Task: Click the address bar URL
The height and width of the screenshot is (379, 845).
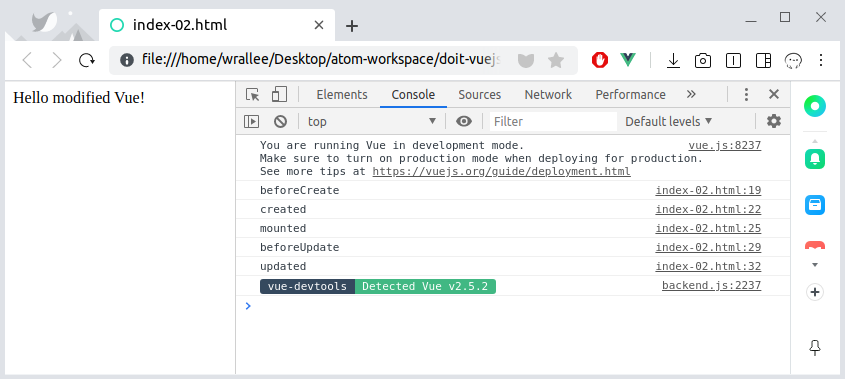Action: coord(321,59)
